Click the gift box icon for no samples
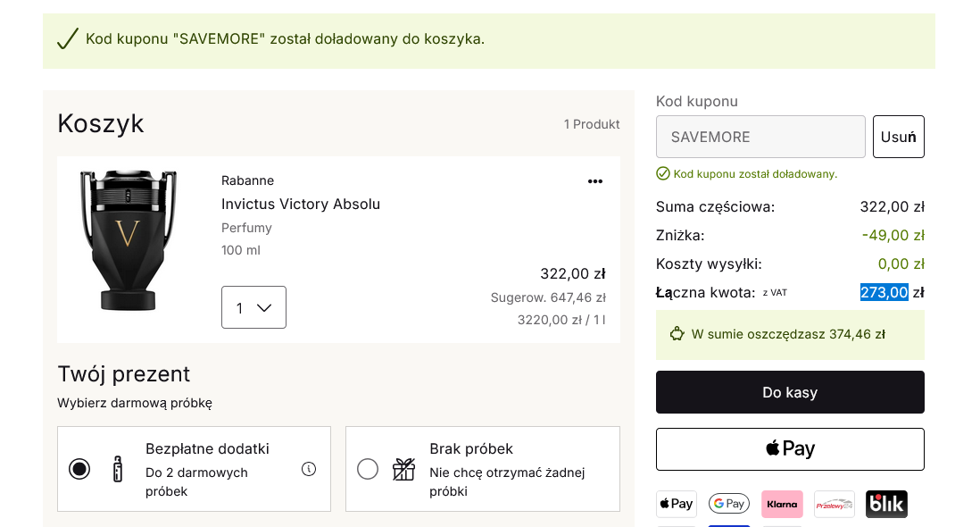 403,469
